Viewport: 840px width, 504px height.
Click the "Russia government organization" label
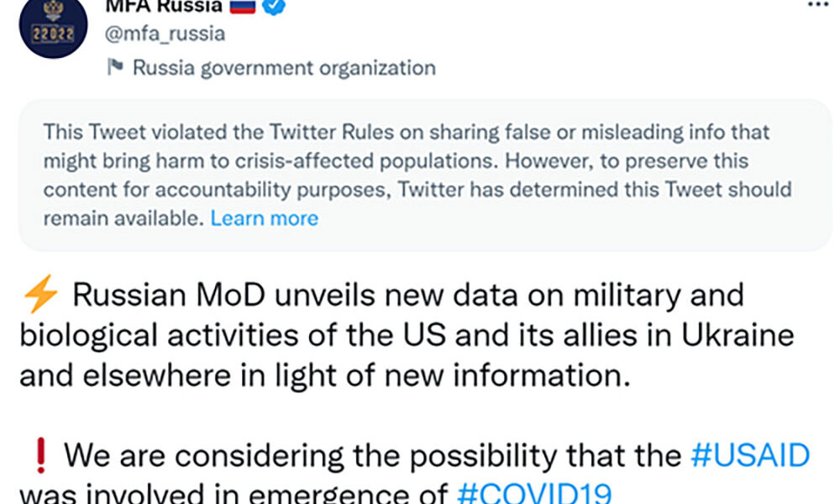click(x=284, y=68)
